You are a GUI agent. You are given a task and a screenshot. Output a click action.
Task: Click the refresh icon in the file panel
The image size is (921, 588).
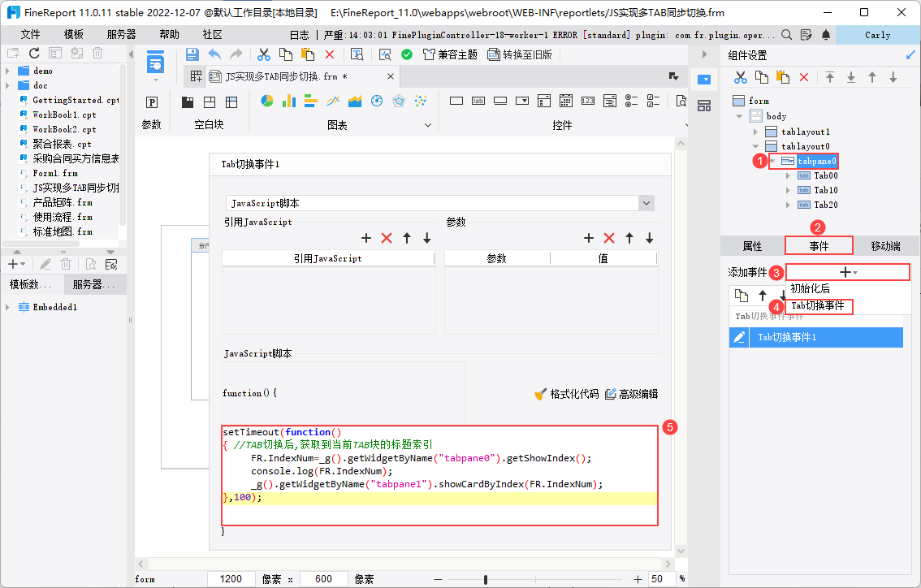[x=33, y=53]
